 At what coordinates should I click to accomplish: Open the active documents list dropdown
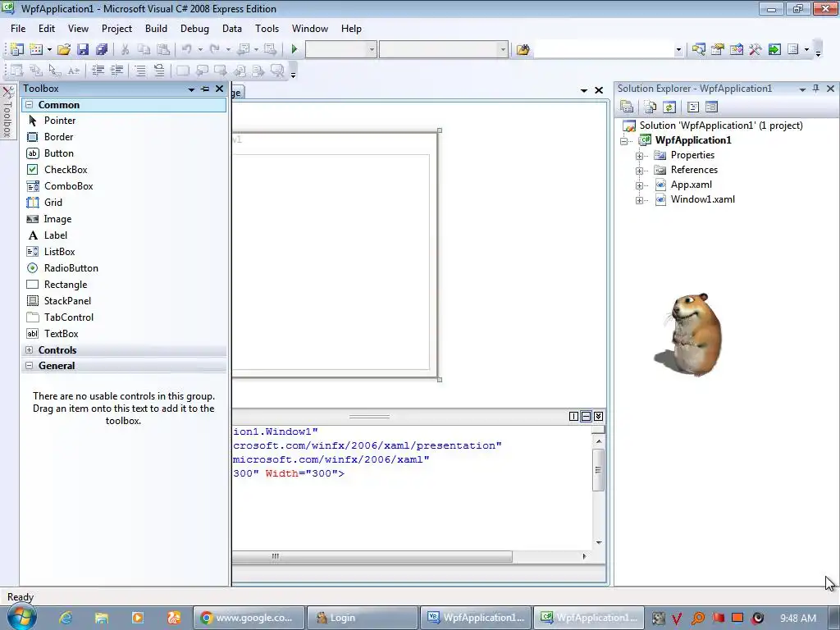[584, 90]
